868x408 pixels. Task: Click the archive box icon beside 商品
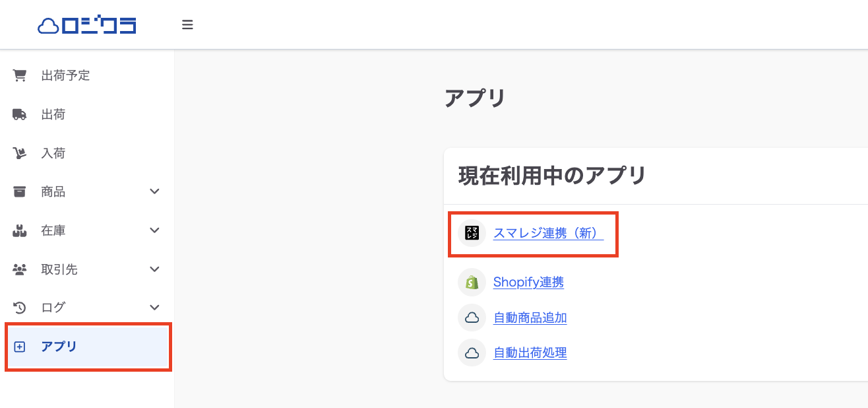20,191
